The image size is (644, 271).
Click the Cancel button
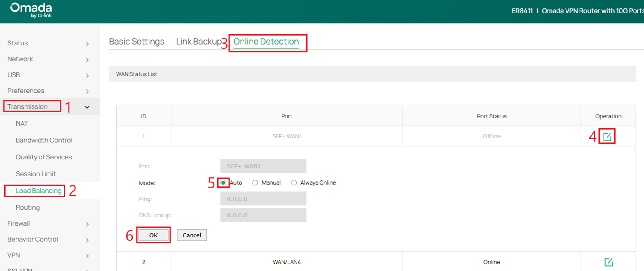pos(191,235)
